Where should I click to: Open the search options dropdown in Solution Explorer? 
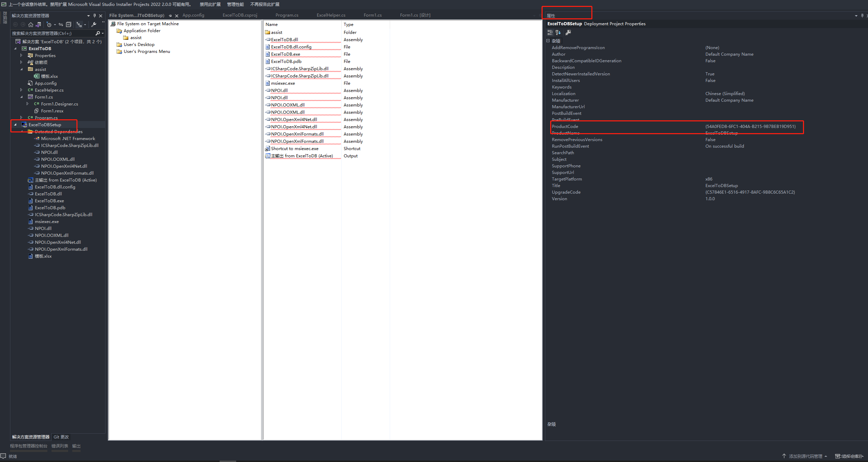(103, 33)
